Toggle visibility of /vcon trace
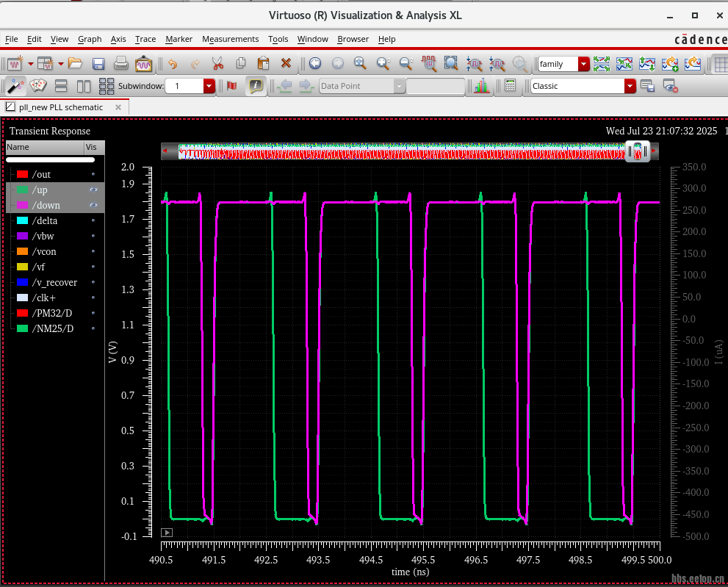 click(93, 251)
